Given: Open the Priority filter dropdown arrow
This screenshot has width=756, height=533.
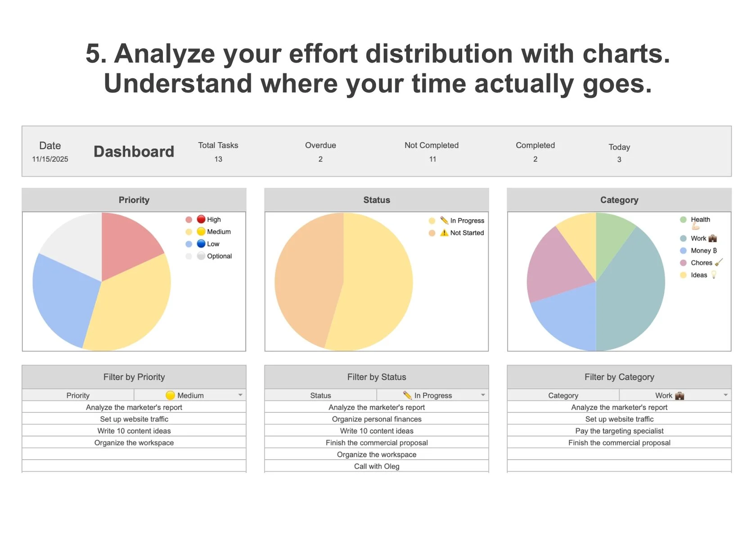Looking at the screenshot, I should tap(240, 395).
